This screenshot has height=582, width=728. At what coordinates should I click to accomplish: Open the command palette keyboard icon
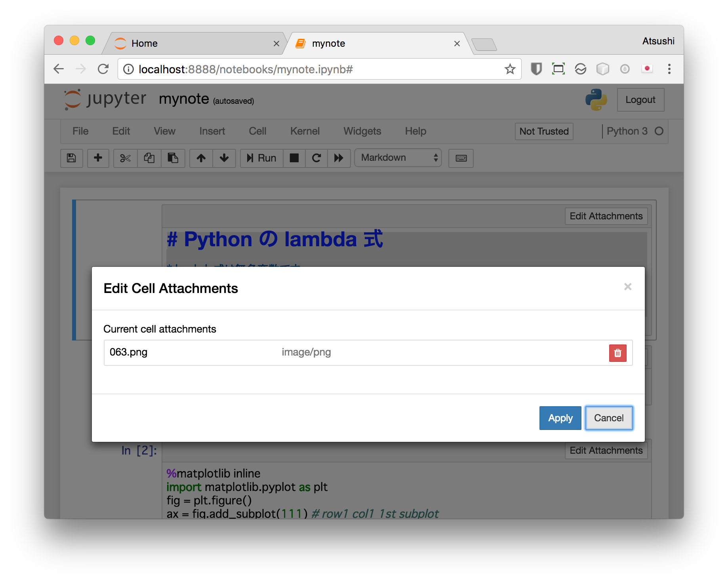(x=461, y=158)
